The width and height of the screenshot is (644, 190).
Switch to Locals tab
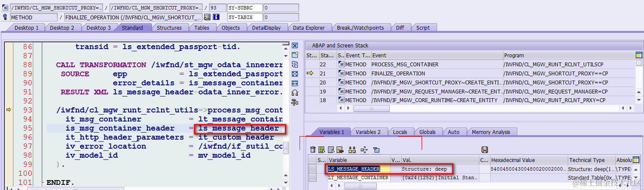coord(400,132)
